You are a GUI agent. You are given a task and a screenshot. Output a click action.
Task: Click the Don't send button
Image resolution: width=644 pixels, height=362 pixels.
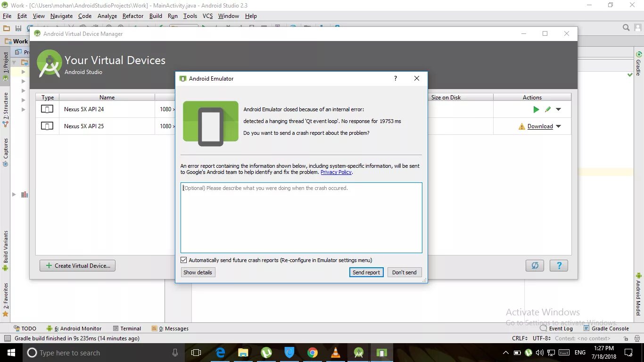click(x=405, y=272)
